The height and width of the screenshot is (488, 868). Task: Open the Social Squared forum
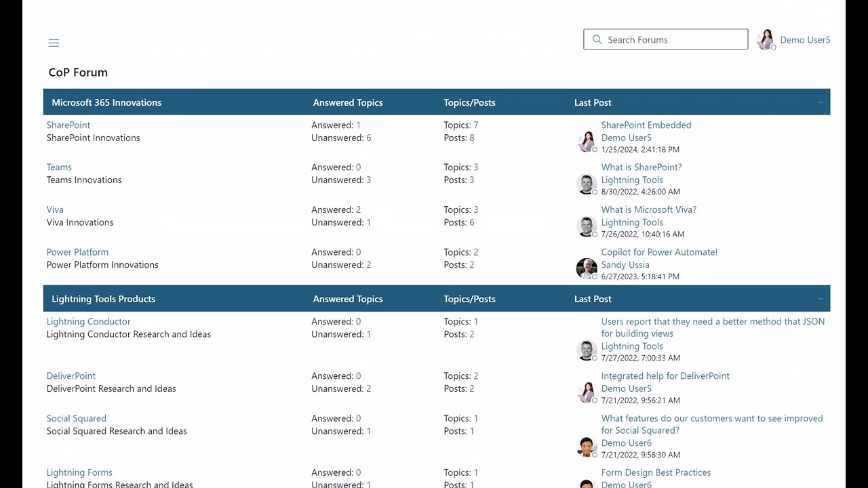pos(77,418)
